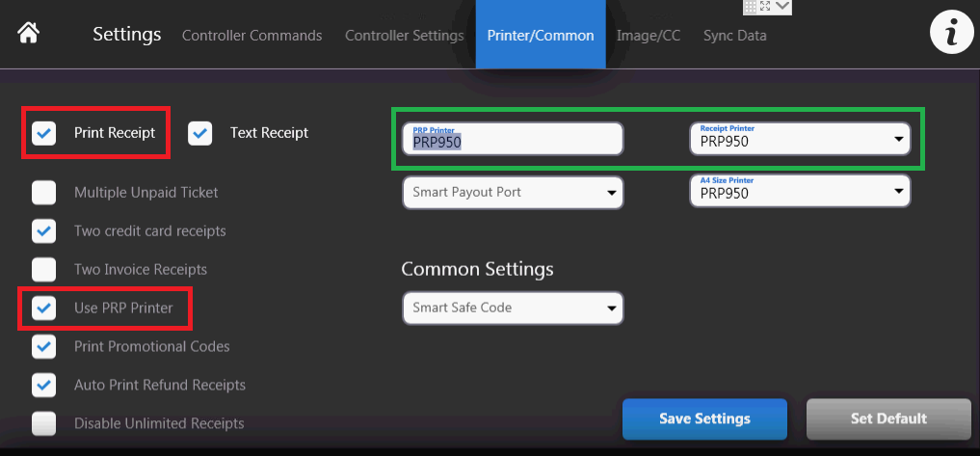Click inside the PRP Printer text field
This screenshot has height=456, width=980.
[x=513, y=140]
